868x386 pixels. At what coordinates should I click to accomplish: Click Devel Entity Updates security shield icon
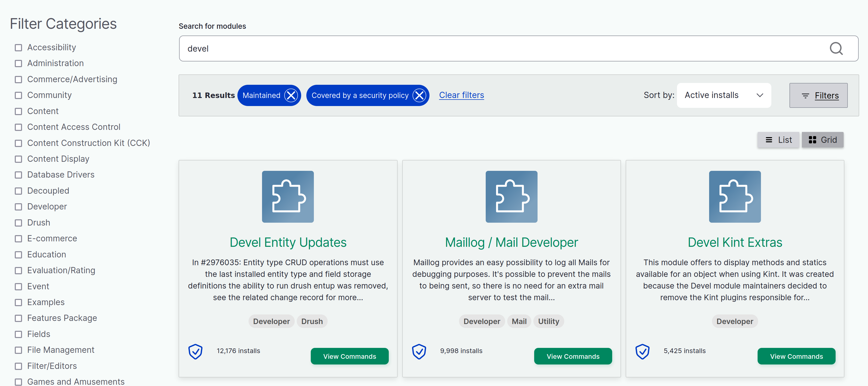point(195,352)
